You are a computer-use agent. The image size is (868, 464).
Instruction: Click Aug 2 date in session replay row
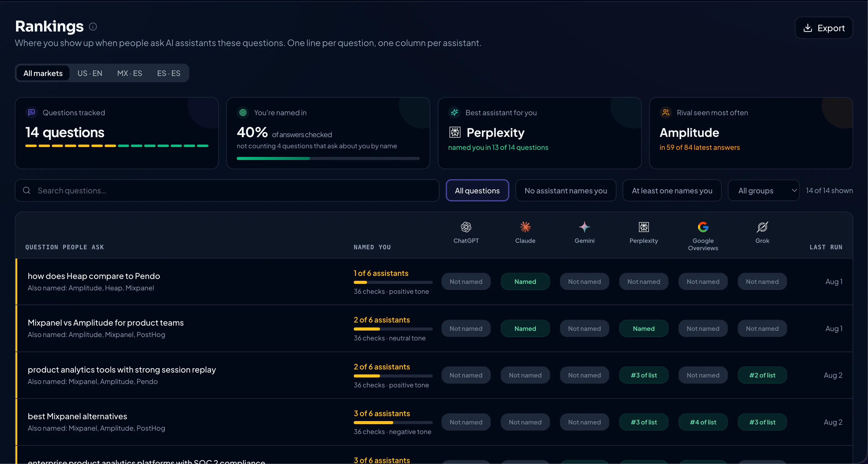[x=833, y=375]
